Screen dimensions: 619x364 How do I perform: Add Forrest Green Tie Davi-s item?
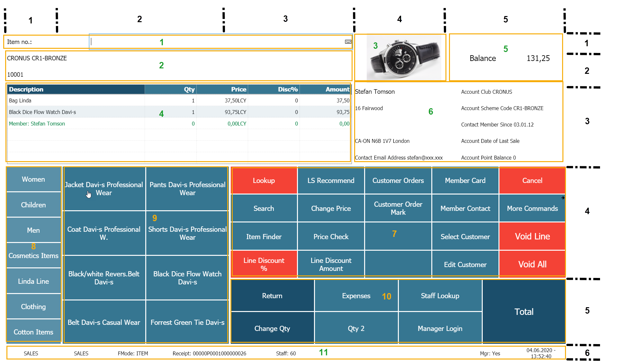pos(187,322)
